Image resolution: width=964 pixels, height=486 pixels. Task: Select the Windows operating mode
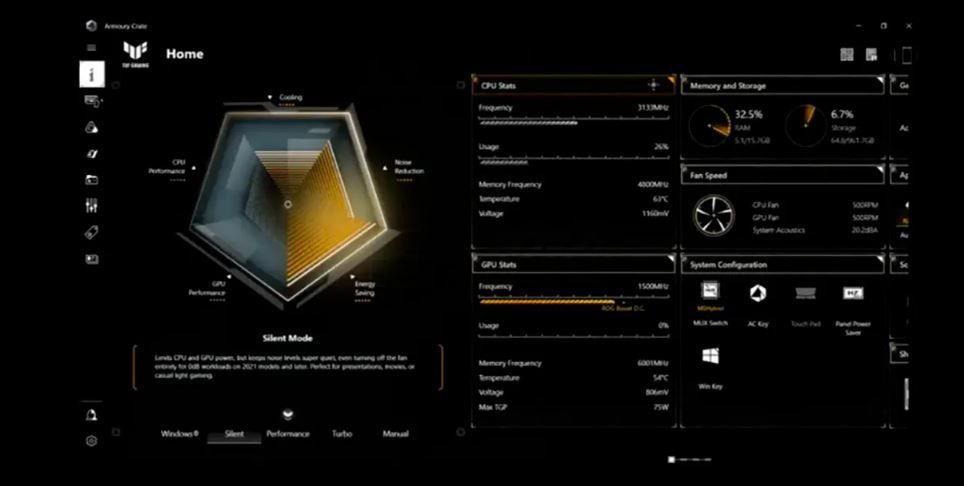180,434
